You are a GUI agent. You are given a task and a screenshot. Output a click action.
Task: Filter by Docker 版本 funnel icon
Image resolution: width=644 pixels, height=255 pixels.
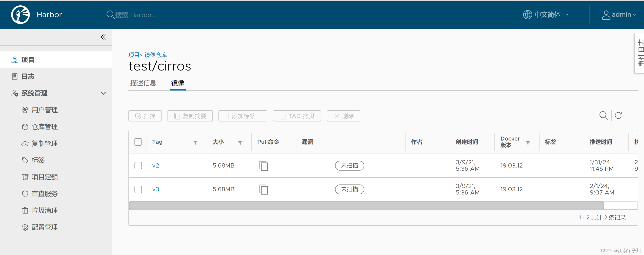coord(528,142)
